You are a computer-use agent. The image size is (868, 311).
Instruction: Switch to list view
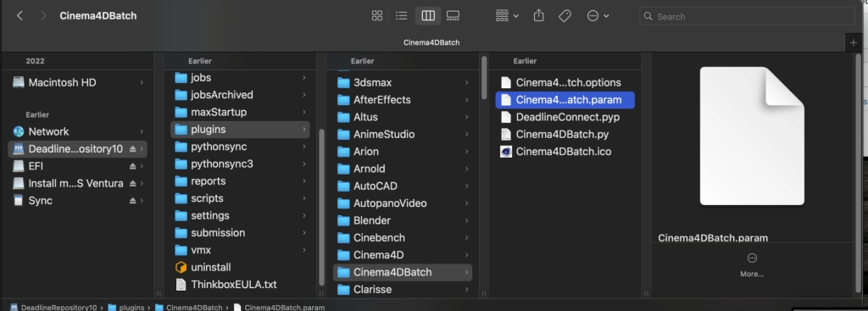click(401, 16)
